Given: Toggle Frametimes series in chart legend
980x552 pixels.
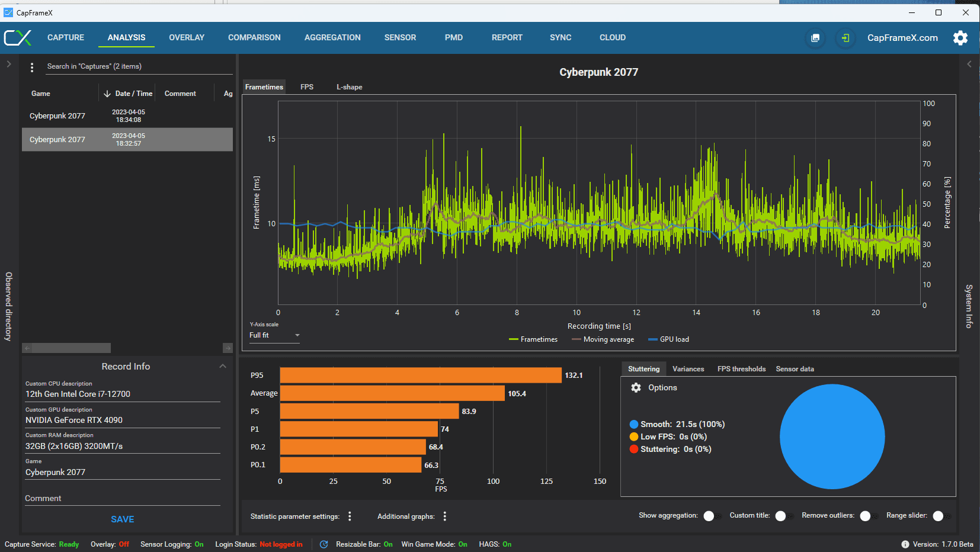Looking at the screenshot, I should 533,339.
